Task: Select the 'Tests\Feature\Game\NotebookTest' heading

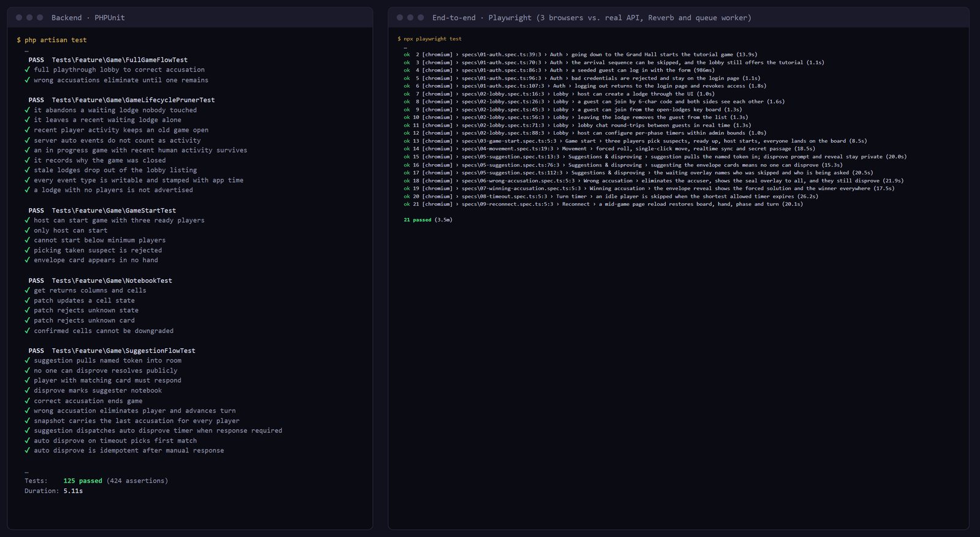Action: pos(112,280)
